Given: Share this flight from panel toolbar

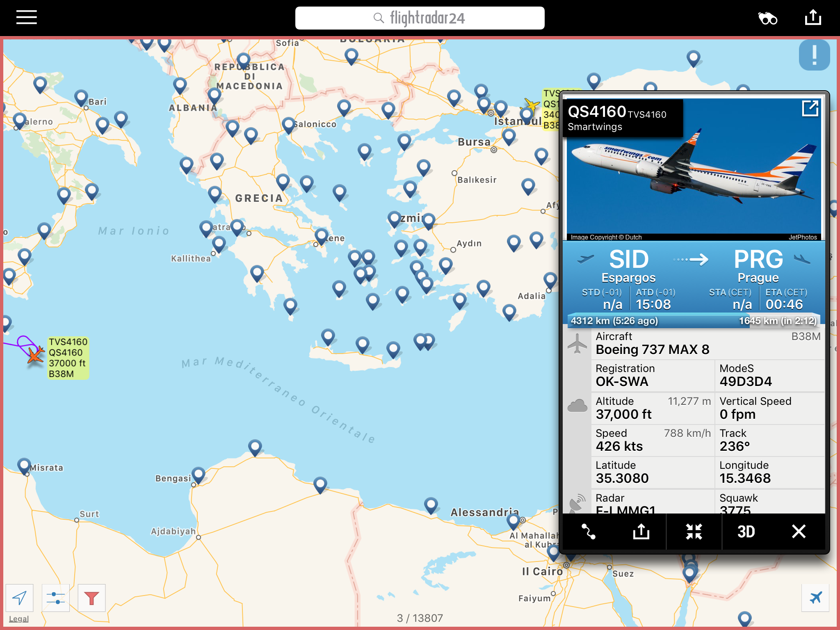Looking at the screenshot, I should point(641,532).
